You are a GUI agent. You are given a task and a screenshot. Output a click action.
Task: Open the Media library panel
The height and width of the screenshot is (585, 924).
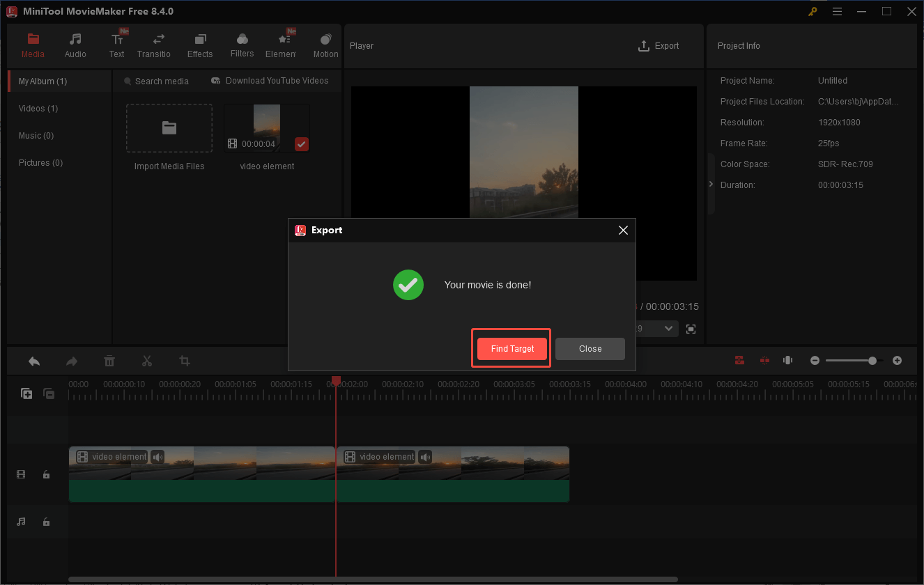(x=33, y=44)
